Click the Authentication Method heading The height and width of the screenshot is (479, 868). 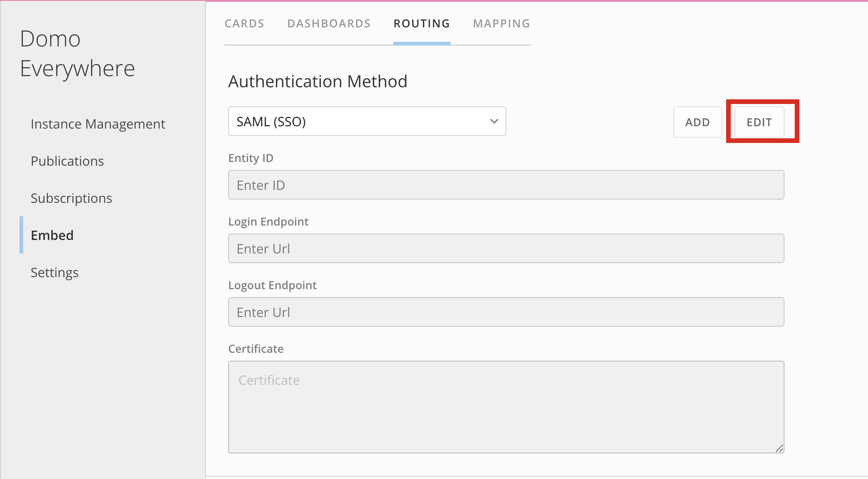coord(318,81)
